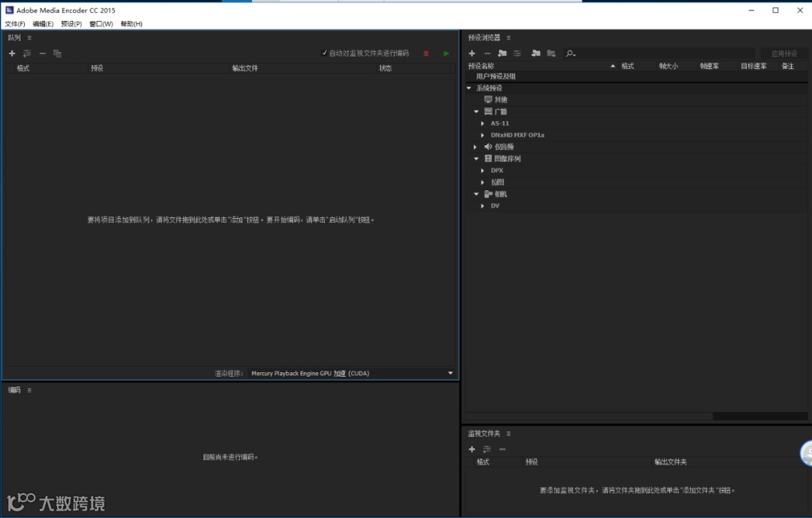The height and width of the screenshot is (518, 812).
Task: Sort presets by 预设名称 column
Action: point(481,66)
